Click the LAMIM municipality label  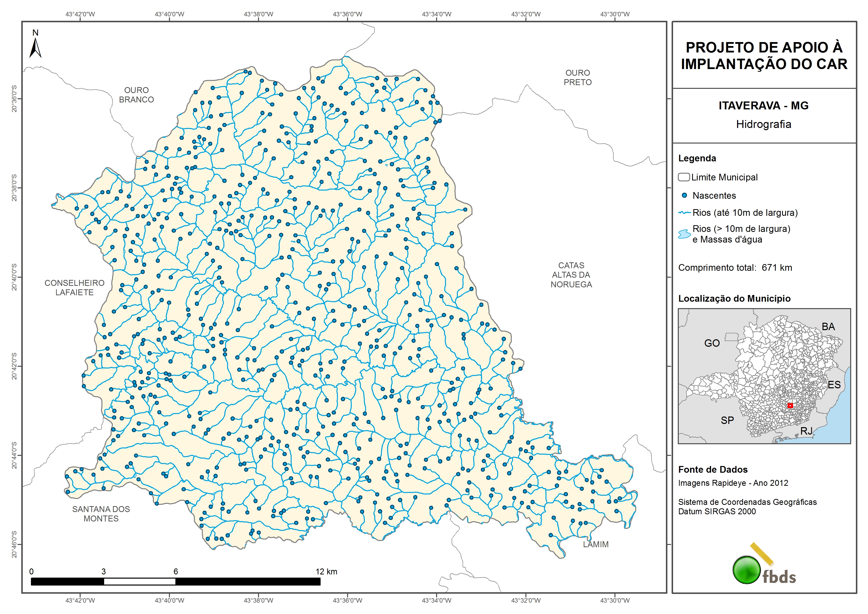[x=595, y=544]
